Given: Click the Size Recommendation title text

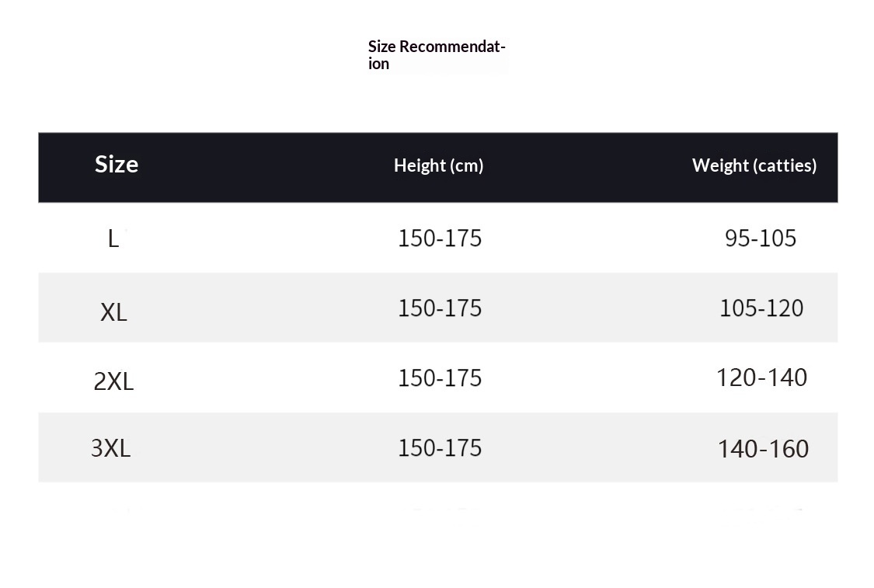Looking at the screenshot, I should (437, 54).
